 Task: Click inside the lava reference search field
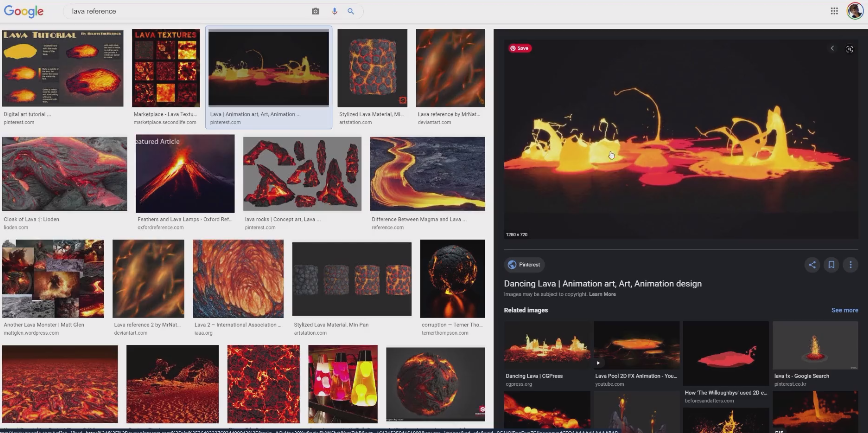pos(185,11)
